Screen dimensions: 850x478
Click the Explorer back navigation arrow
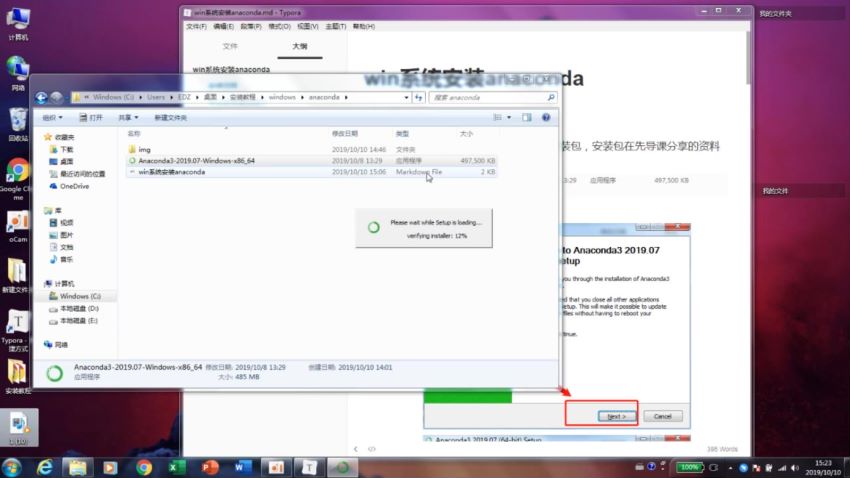click(42, 97)
